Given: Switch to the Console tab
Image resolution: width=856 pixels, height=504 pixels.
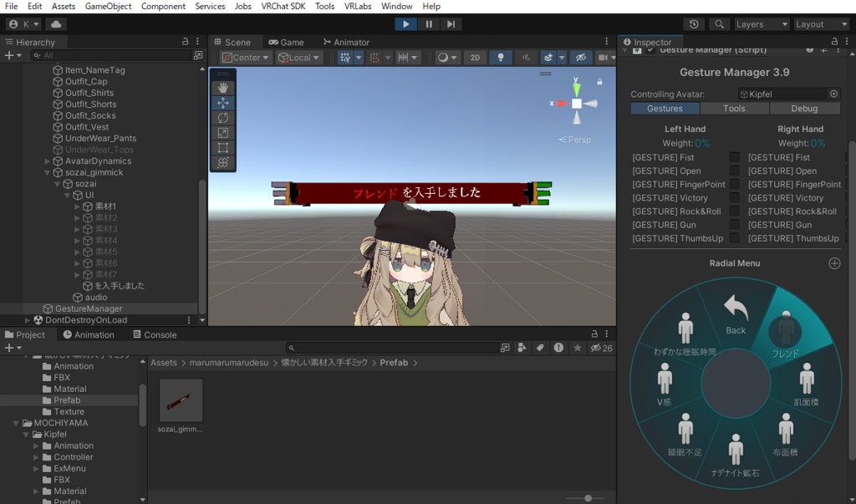Looking at the screenshot, I should 155,334.
